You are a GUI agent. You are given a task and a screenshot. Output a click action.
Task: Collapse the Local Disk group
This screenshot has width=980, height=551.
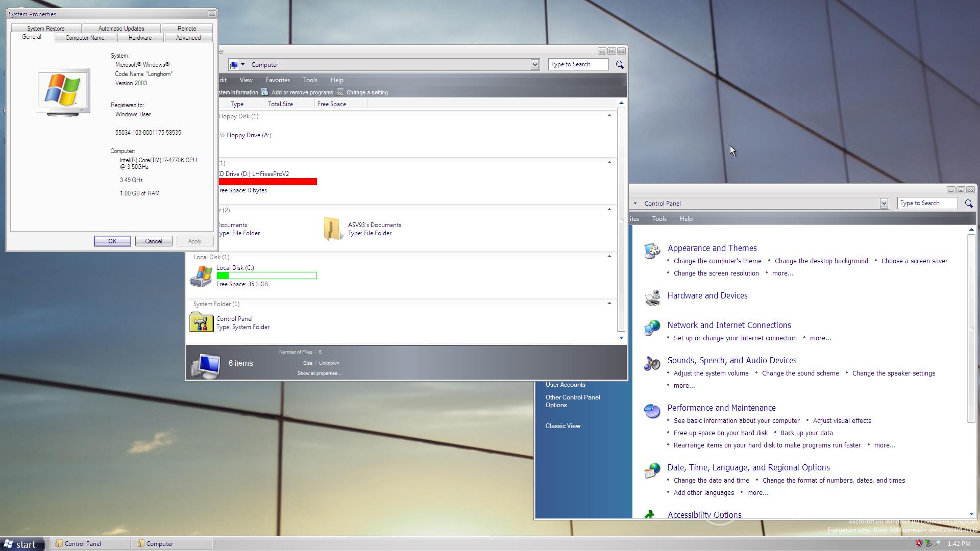click(x=609, y=257)
